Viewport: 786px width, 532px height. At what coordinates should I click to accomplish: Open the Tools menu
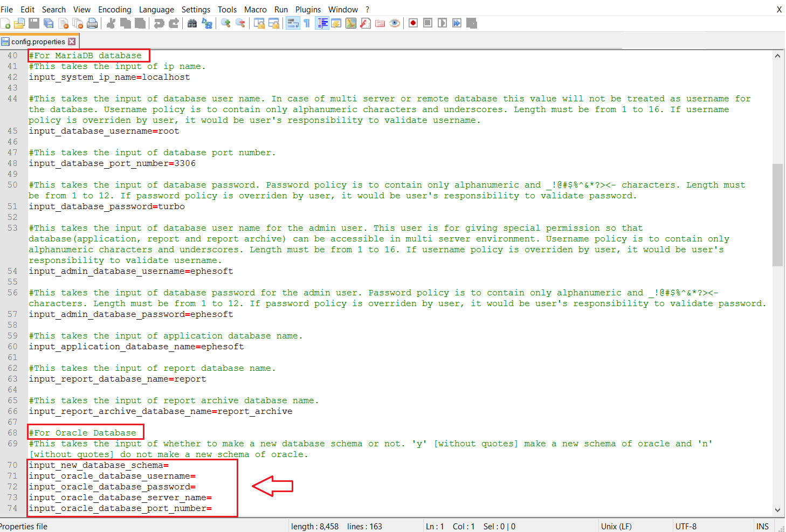(x=227, y=10)
